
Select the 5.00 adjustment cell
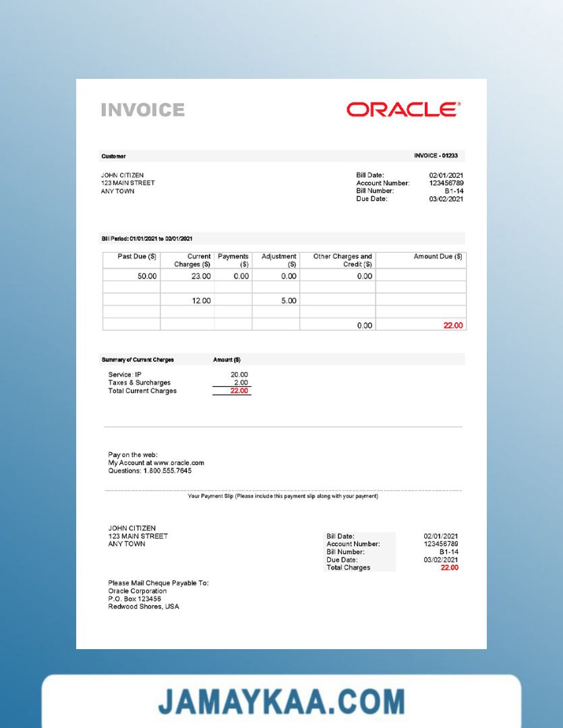pos(289,301)
